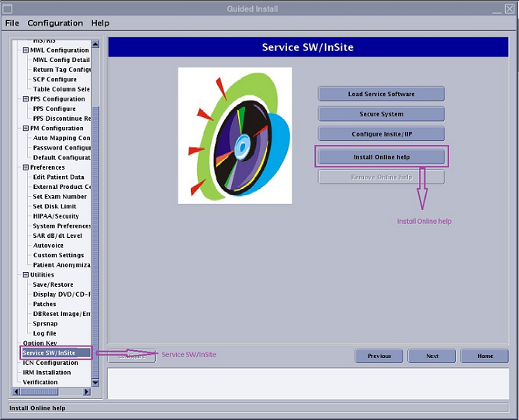Click the Load Service Software button

[381, 95]
